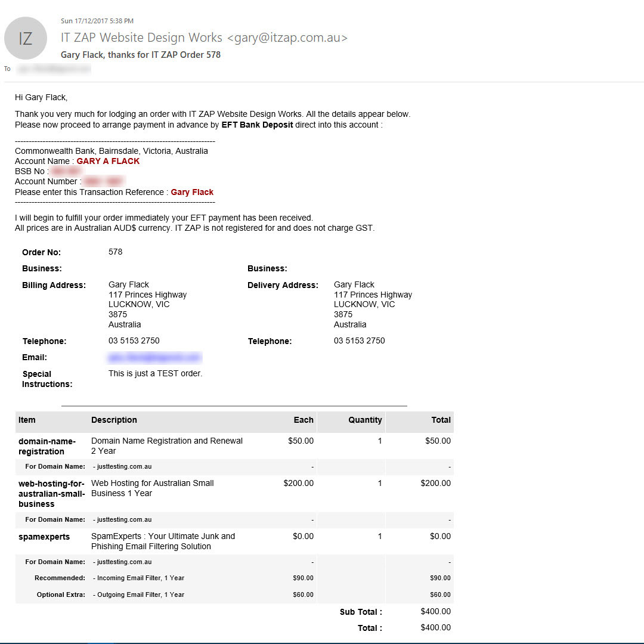This screenshot has height=644, width=644.
Task: Click '$60.00' Total for Outgoing Email Filter
Action: [x=440, y=595]
